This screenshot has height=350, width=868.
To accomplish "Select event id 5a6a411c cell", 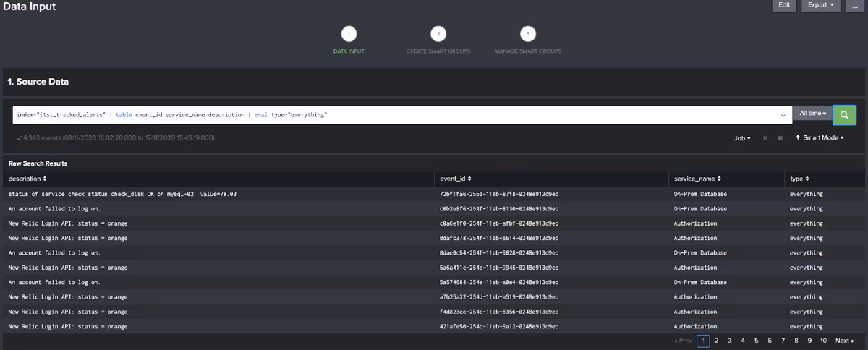I will [x=498, y=268].
